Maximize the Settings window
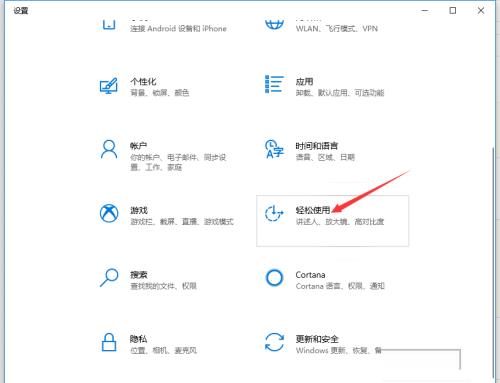500x383 pixels. pos(453,11)
